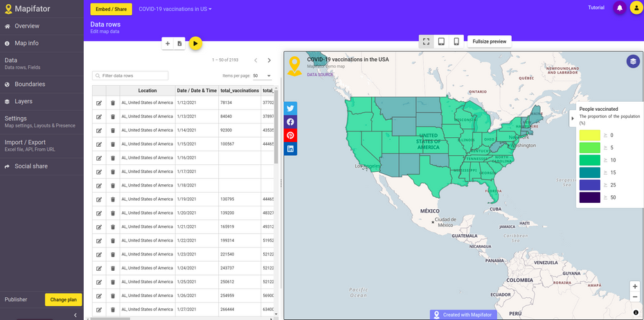The width and height of the screenshot is (644, 320).
Task: Open Settings for map layouts
Action: tap(42, 122)
